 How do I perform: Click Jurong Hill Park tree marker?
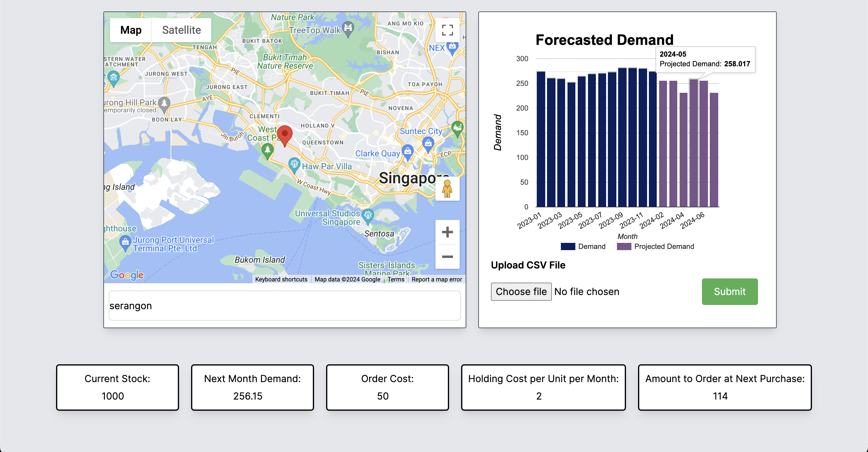164,103
